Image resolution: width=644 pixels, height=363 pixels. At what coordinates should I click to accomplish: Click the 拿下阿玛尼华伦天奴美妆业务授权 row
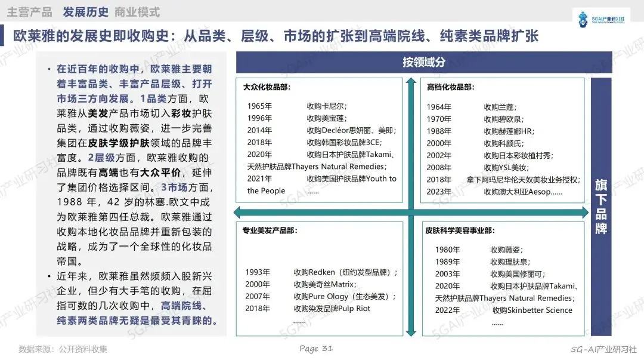click(503, 180)
